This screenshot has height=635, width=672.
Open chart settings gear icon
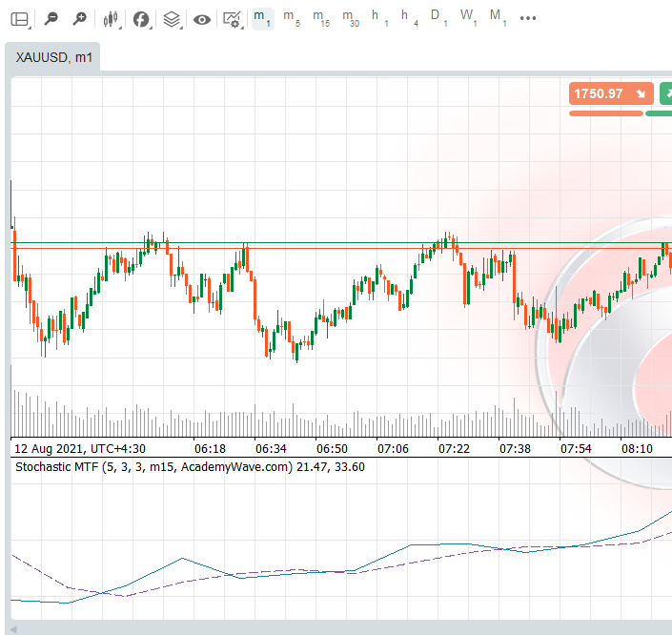click(233, 20)
